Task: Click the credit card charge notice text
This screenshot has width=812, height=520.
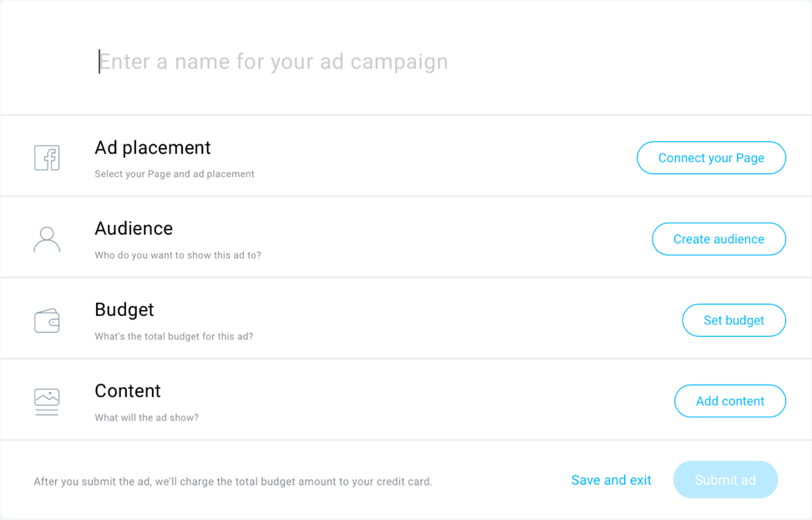Action: [233, 482]
